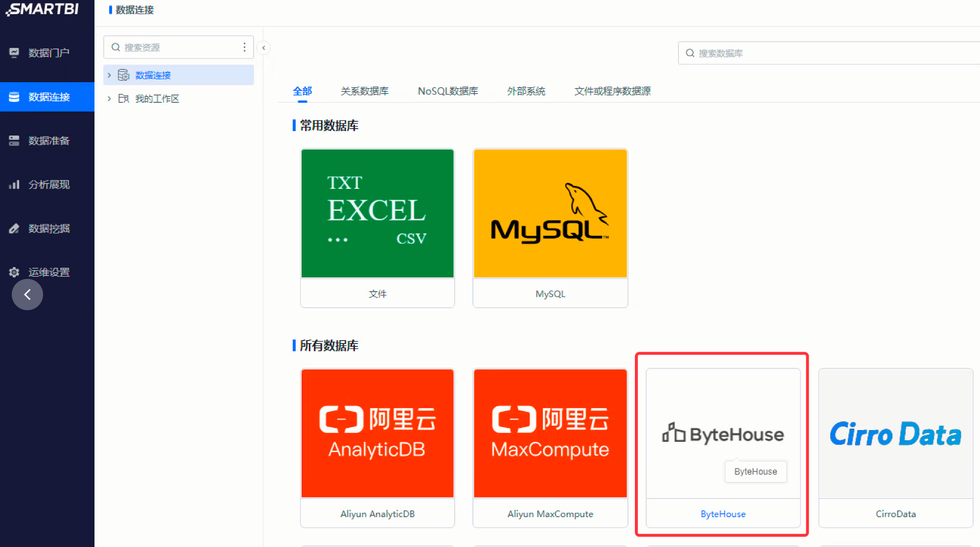Click the 所有数据库 section heading
980x547 pixels.
click(329, 345)
